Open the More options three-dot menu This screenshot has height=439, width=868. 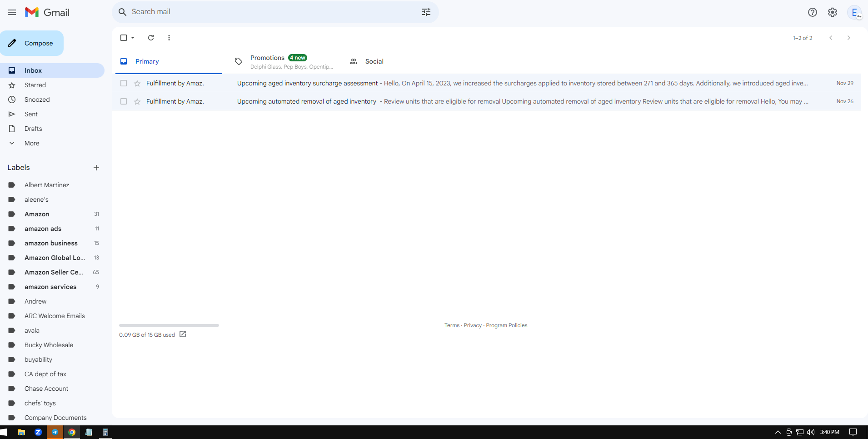(169, 38)
